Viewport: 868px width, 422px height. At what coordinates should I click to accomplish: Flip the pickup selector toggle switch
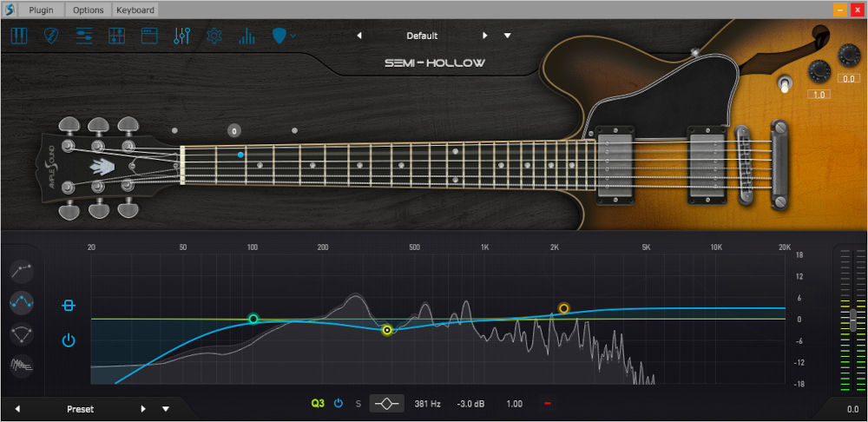(783, 84)
